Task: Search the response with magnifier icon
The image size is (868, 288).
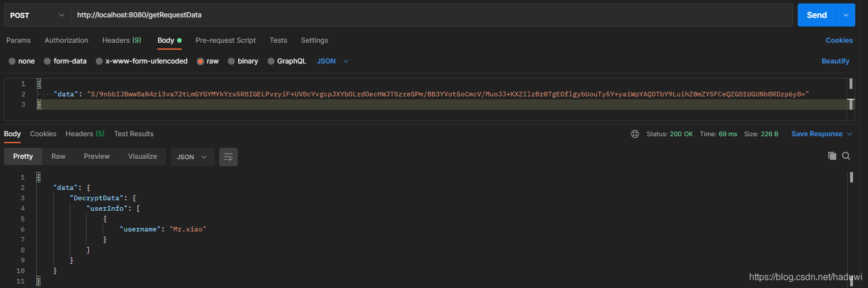Action: coord(846,156)
